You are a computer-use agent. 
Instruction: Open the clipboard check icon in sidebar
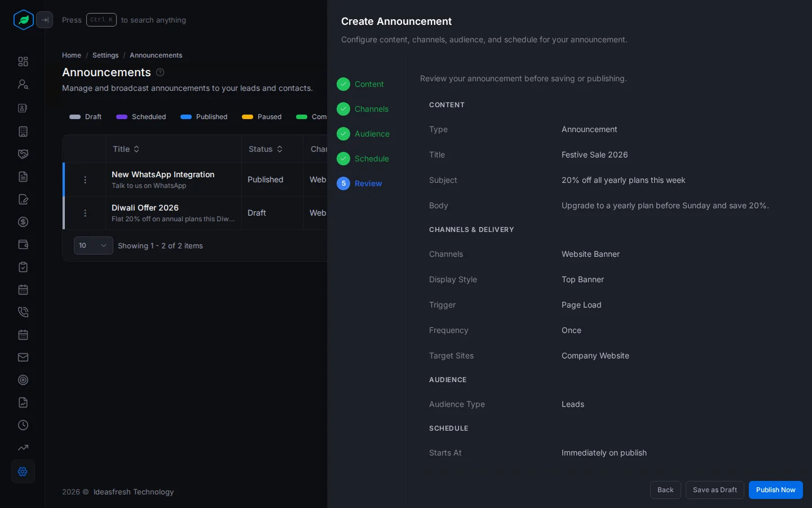click(x=23, y=267)
